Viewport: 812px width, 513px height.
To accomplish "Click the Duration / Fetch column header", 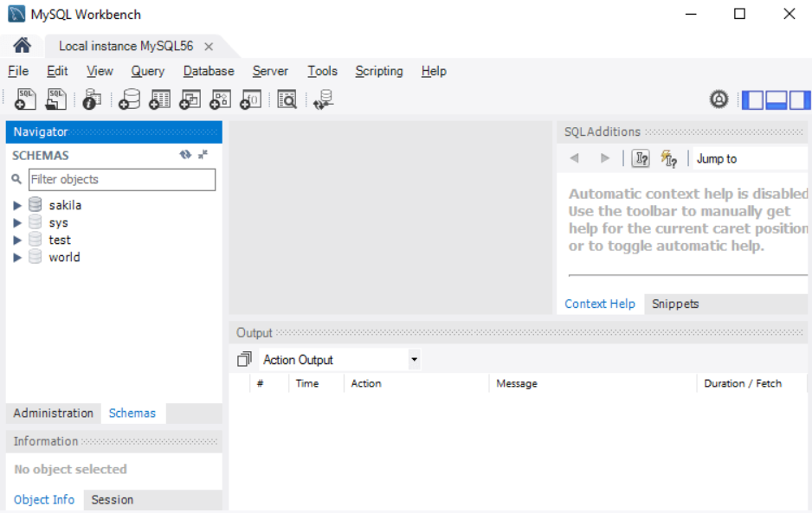I will point(752,383).
